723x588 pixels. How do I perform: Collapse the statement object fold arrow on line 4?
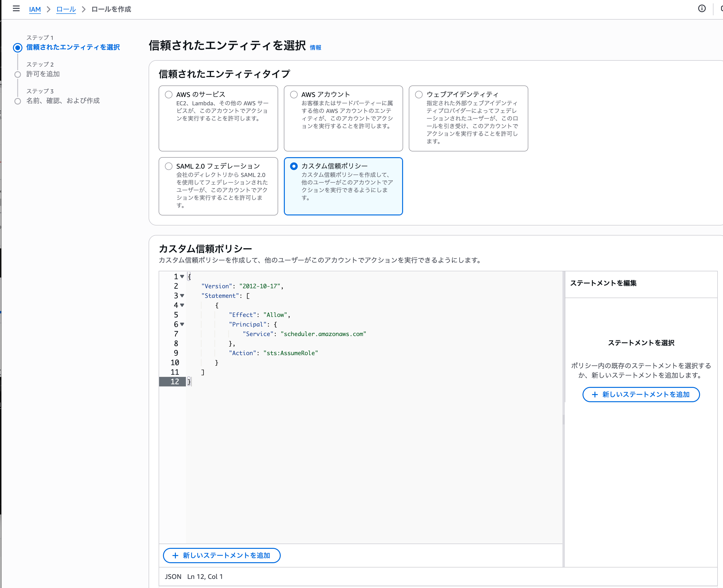click(x=182, y=305)
